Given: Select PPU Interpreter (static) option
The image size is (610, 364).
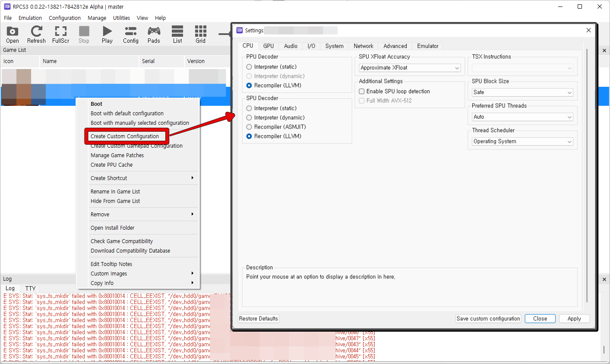Looking at the screenshot, I should click(x=271, y=67).
